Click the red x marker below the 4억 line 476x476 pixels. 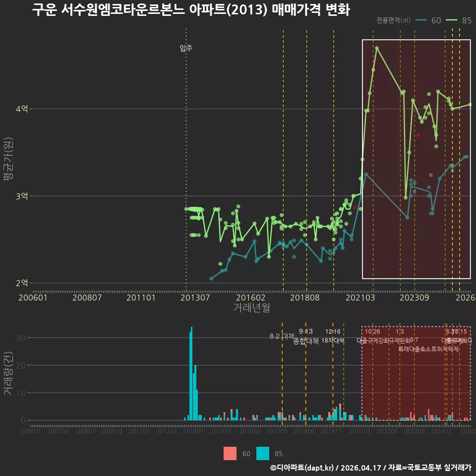418,135
